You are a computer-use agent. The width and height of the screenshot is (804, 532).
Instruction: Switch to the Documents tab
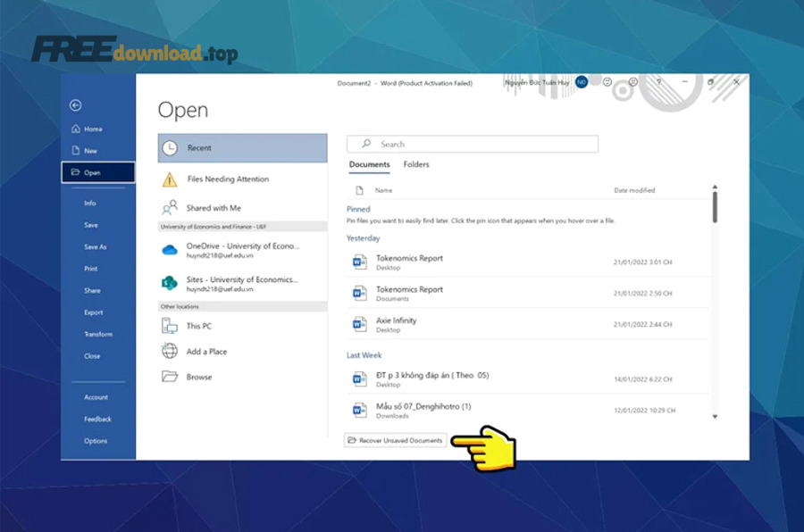point(369,164)
